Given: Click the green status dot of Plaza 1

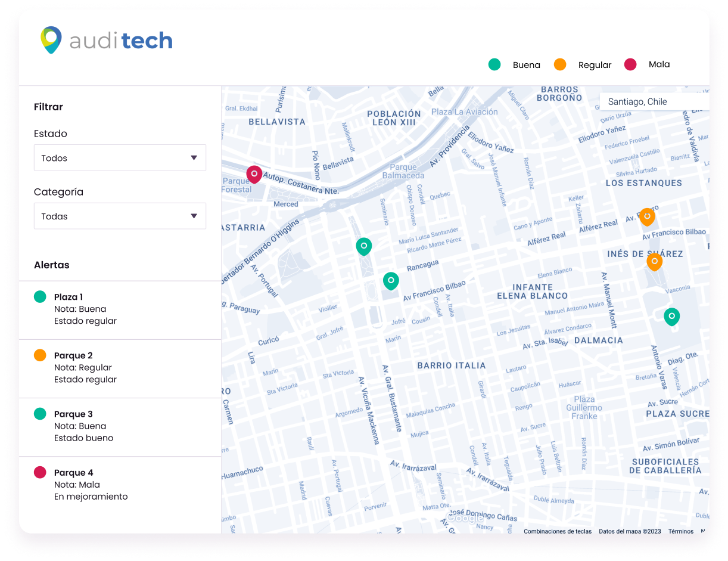Looking at the screenshot, I should click(x=40, y=296).
